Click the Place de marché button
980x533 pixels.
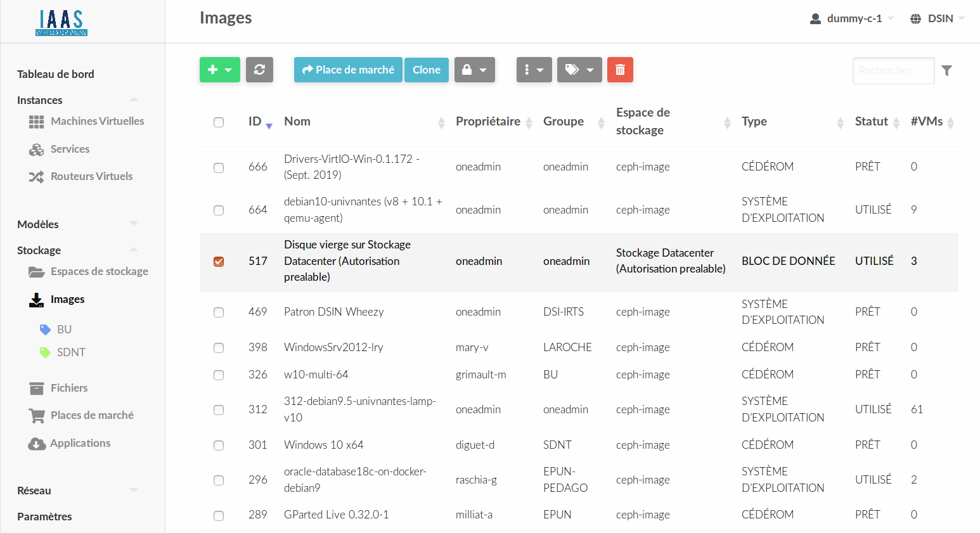pyautogui.click(x=348, y=70)
